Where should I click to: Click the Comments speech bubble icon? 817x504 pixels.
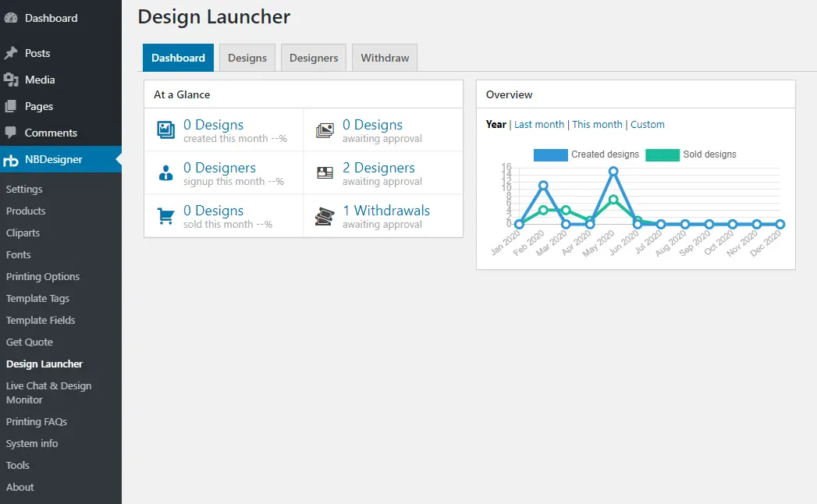click(11, 133)
